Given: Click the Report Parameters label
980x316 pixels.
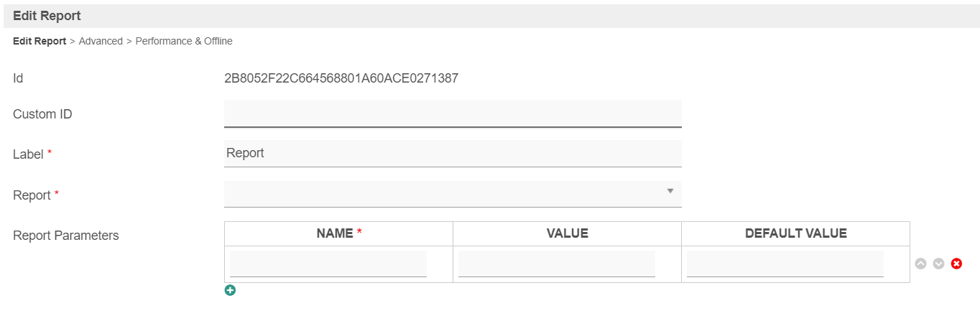Looking at the screenshot, I should (66, 235).
